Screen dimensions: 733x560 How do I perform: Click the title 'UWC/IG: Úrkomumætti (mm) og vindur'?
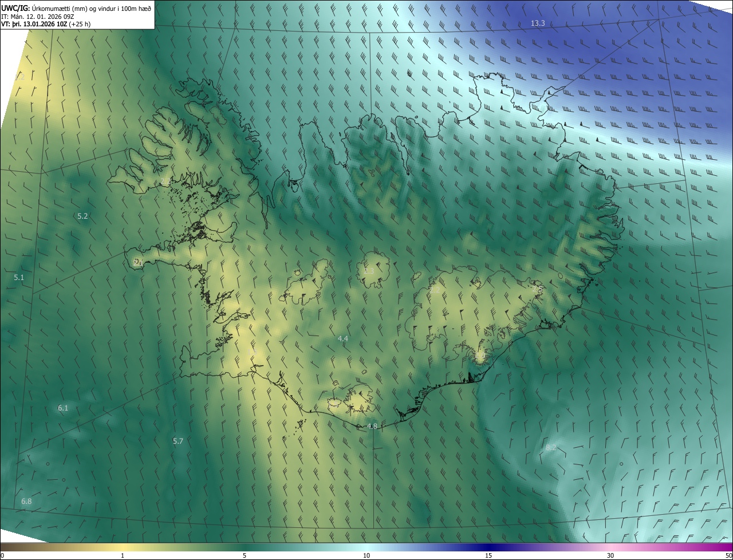tap(76, 8)
